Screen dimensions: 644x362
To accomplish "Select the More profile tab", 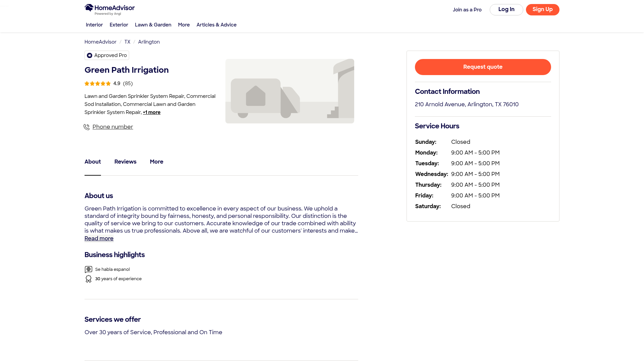I will [x=157, y=162].
